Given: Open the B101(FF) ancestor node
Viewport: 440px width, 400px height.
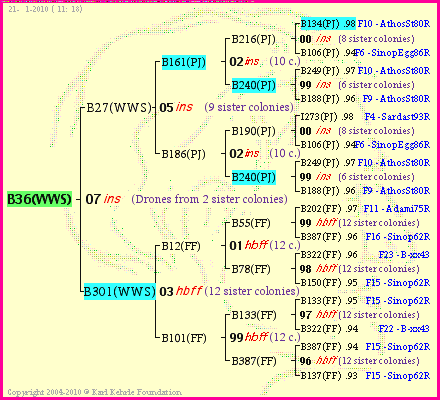Looking at the screenshot, I should [184, 338].
